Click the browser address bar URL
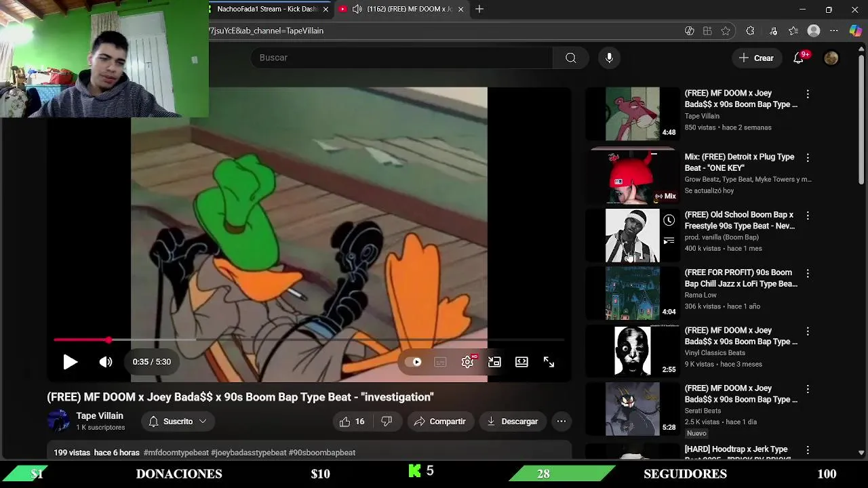Screen dimensions: 868x488 [x=266, y=30]
